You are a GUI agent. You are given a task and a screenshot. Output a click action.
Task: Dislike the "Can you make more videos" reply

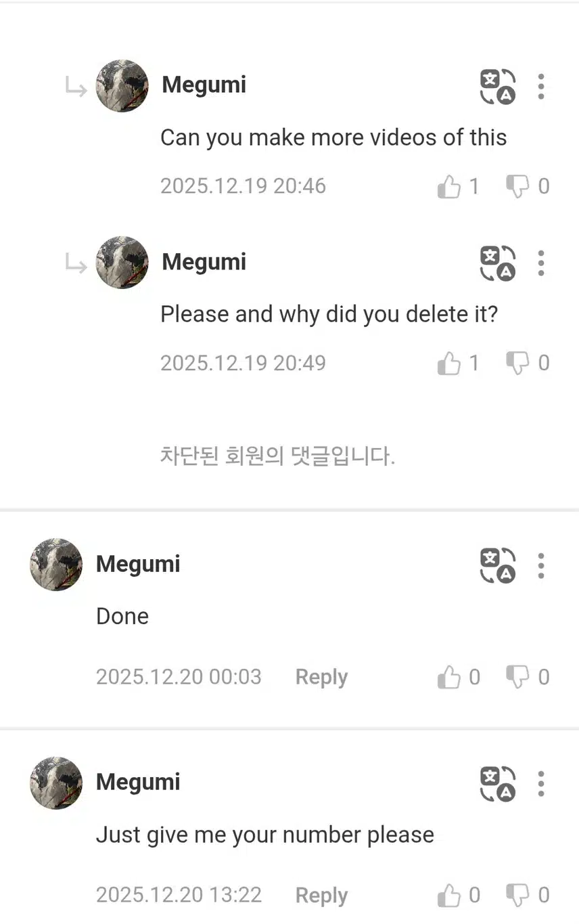pyautogui.click(x=517, y=186)
